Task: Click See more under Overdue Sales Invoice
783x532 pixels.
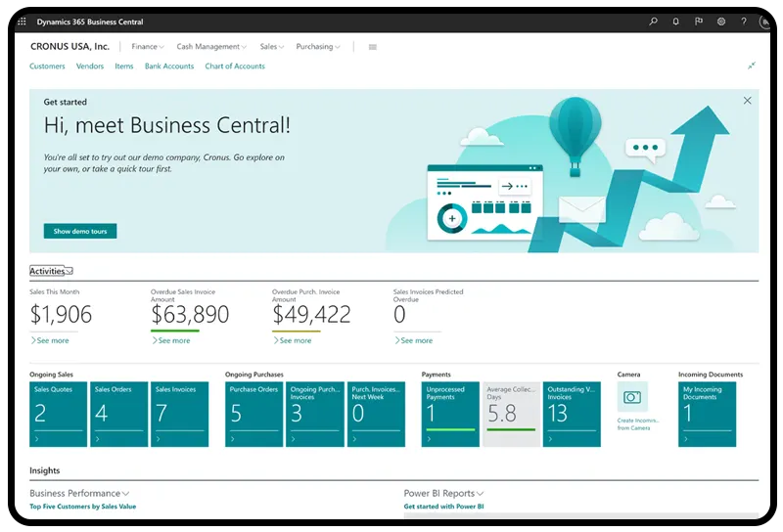Action: point(171,340)
